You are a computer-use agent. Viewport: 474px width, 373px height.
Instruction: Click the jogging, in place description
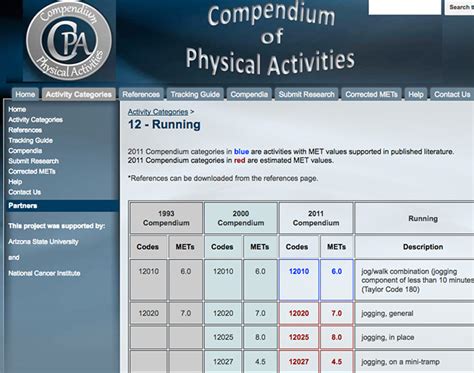click(388, 338)
